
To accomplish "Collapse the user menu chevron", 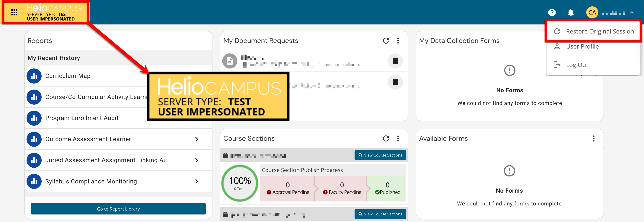I will (632, 12).
